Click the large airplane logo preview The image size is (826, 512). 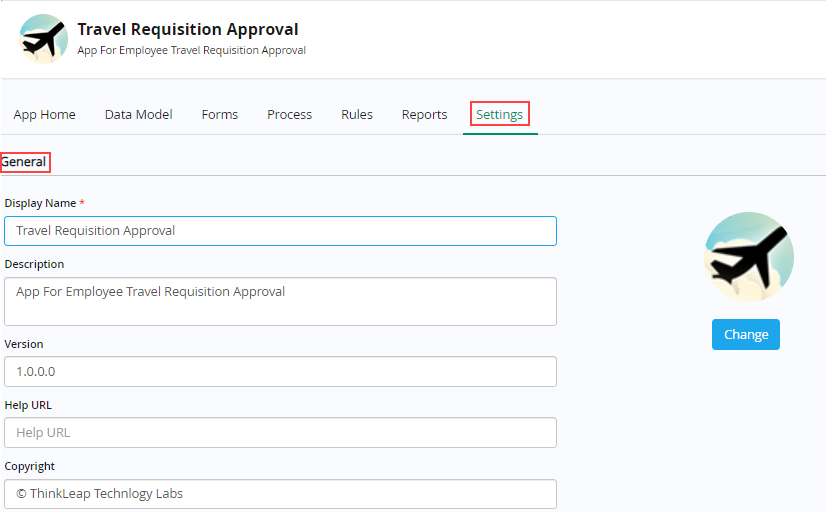point(749,257)
